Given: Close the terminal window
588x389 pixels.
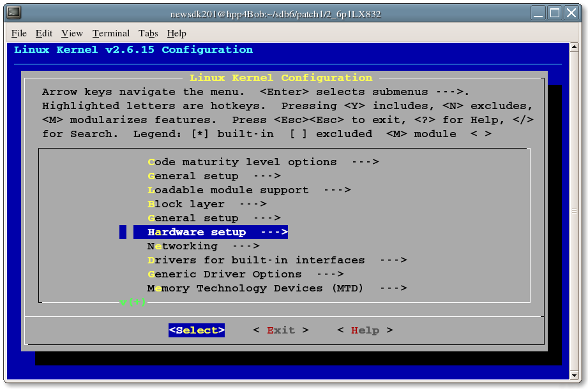Looking at the screenshot, I should click(571, 13).
